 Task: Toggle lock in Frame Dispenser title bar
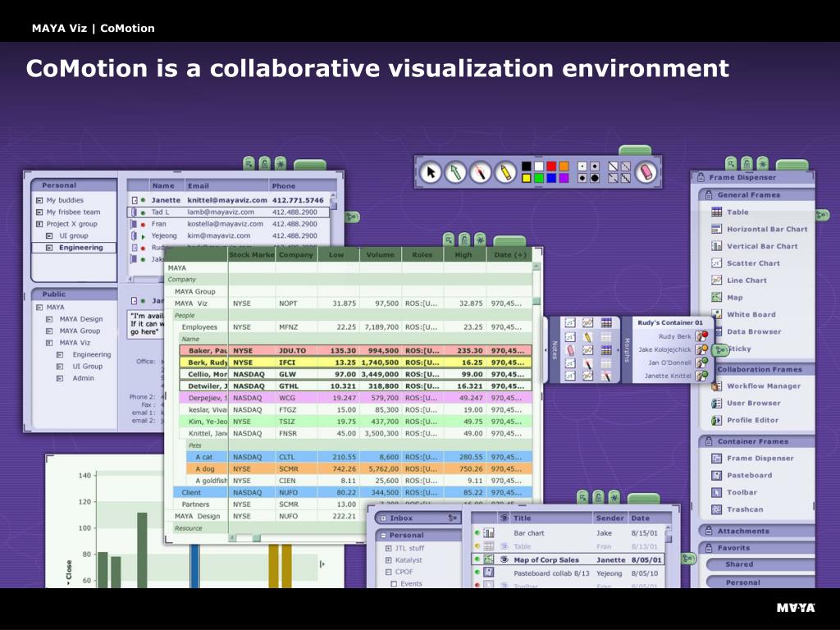(701, 177)
